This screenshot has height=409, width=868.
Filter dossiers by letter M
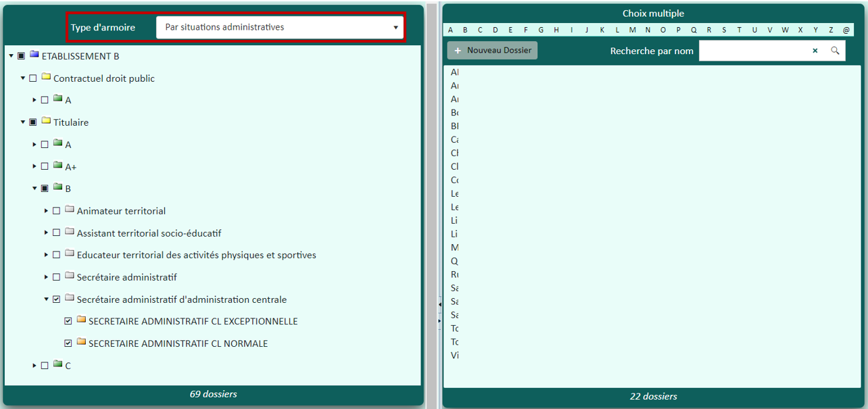pos(632,30)
